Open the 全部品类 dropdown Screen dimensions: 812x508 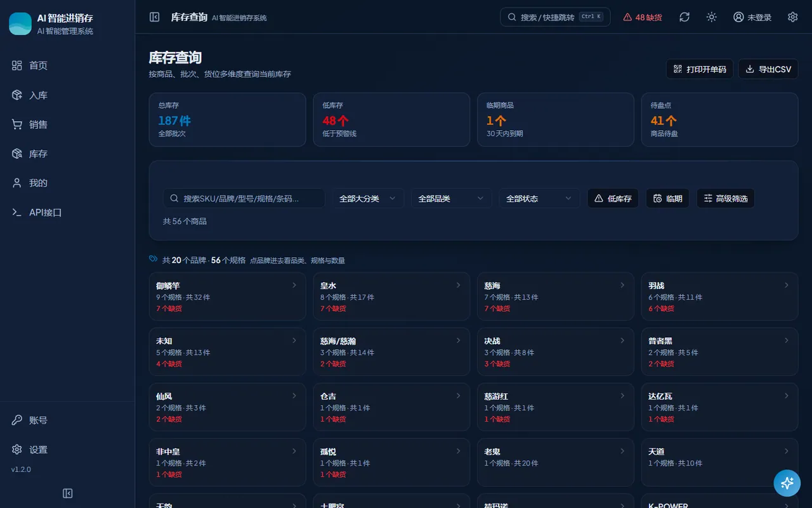pos(451,198)
